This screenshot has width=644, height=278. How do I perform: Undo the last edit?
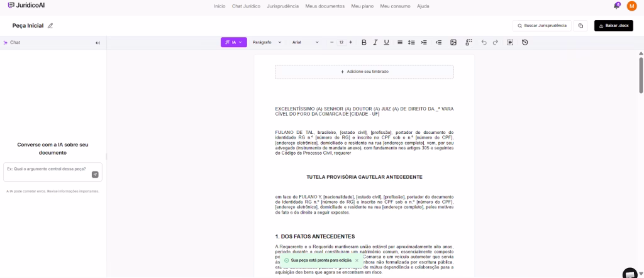pyautogui.click(x=484, y=42)
